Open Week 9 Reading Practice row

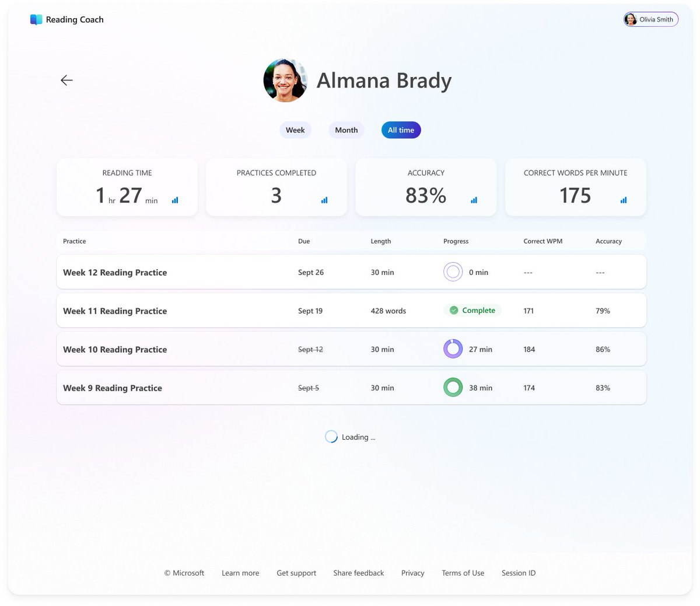click(x=351, y=388)
